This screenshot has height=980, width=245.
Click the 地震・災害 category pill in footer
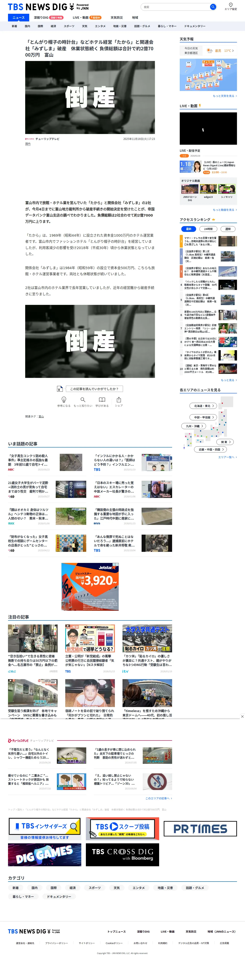click(165, 888)
